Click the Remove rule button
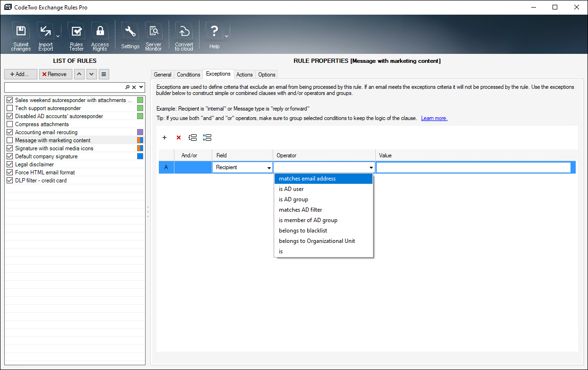Viewport: 588px width, 370px height. click(x=56, y=74)
